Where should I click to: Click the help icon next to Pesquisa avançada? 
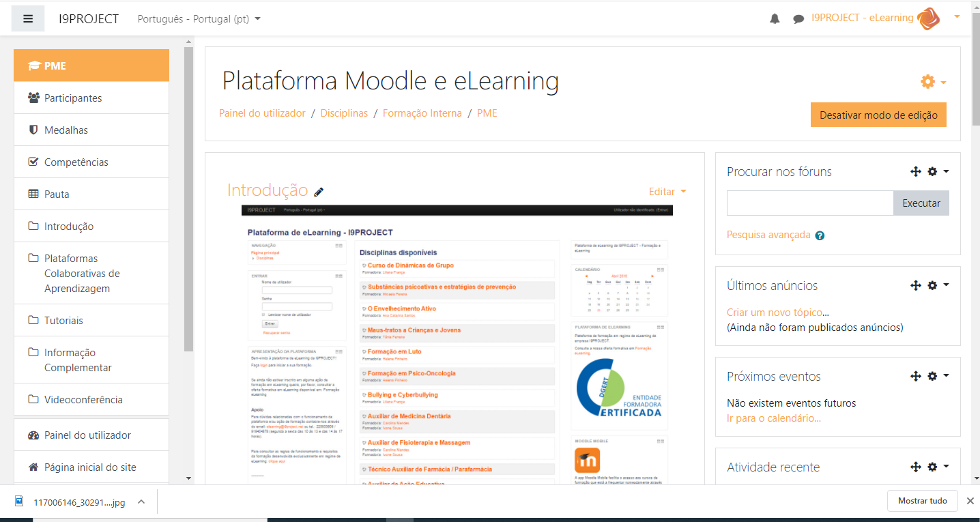(820, 235)
